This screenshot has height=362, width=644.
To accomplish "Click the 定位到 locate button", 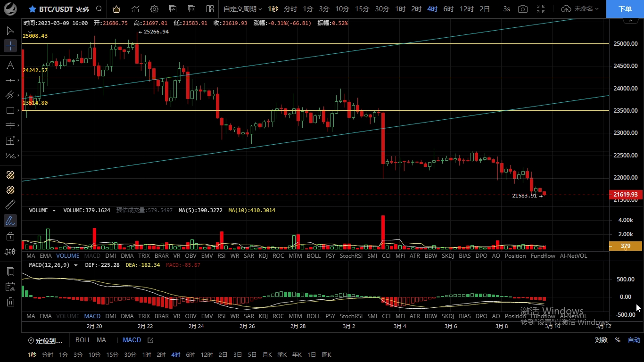I will pos(45,340).
